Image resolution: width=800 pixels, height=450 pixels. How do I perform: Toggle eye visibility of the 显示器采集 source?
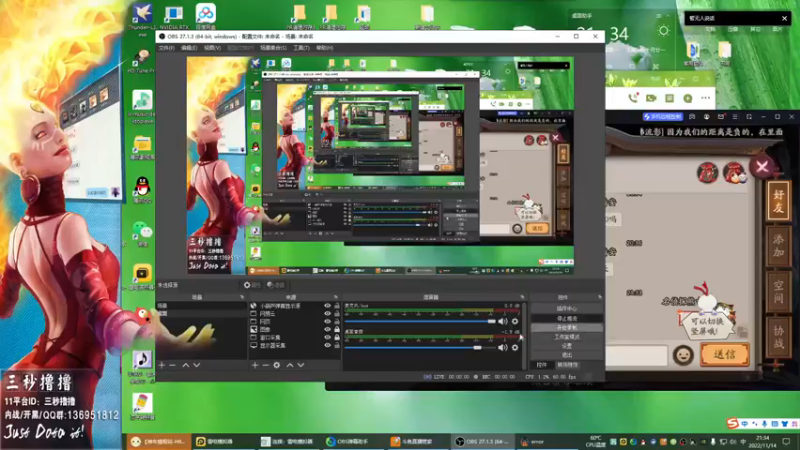pyautogui.click(x=328, y=345)
